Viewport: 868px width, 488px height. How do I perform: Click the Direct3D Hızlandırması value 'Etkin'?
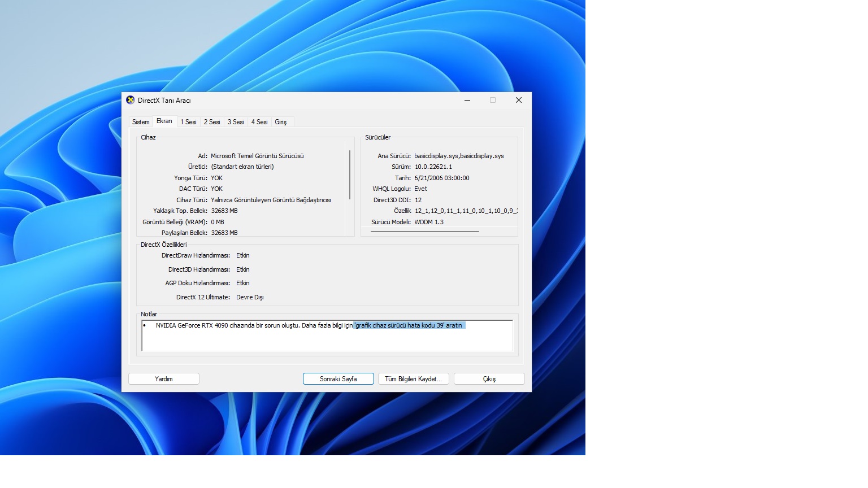[x=243, y=269]
